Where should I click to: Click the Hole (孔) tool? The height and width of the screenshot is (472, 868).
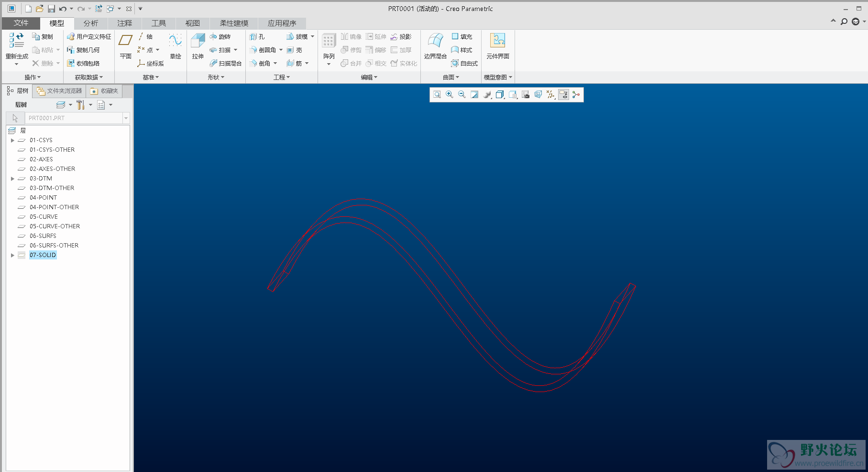tap(257, 36)
